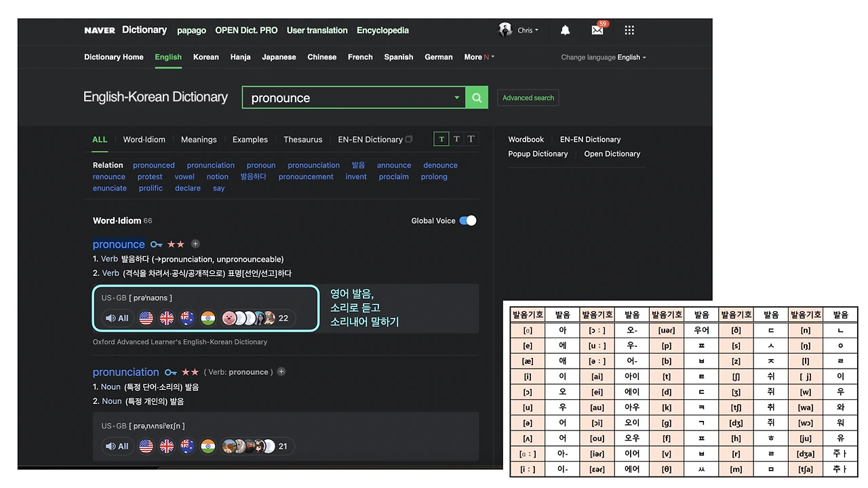Play the US flag audio for pronounce
The width and height of the screenshot is (868, 488).
click(146, 318)
